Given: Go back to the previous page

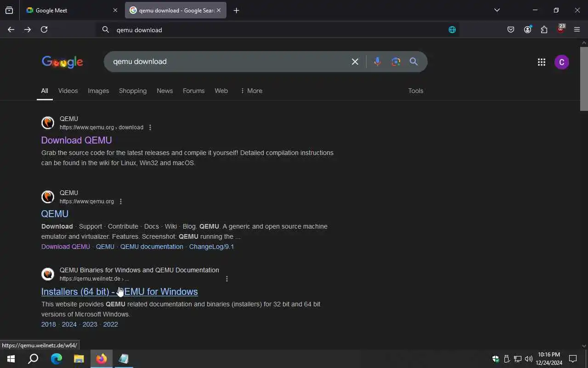Looking at the screenshot, I should (x=11, y=29).
